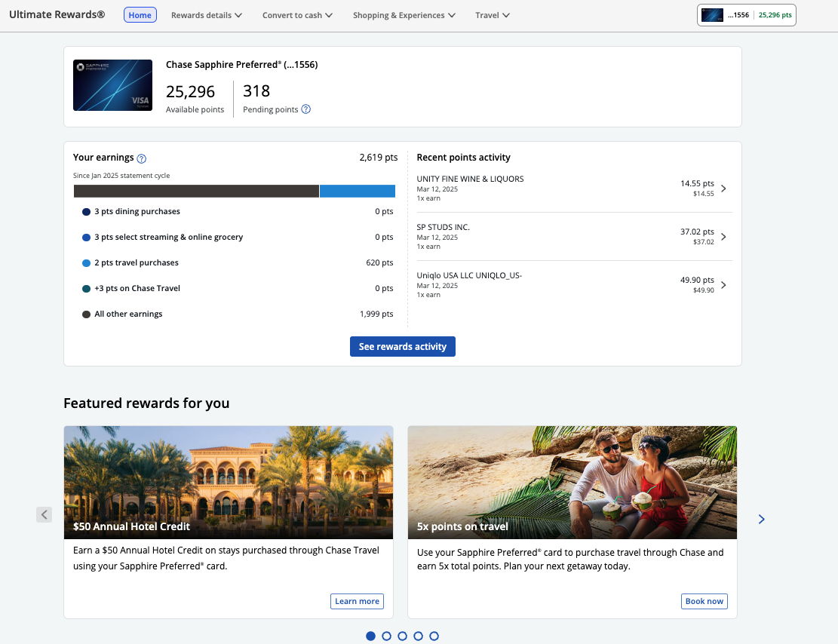
Task: Click 2 pts travel purchases label
Action: pos(137,263)
